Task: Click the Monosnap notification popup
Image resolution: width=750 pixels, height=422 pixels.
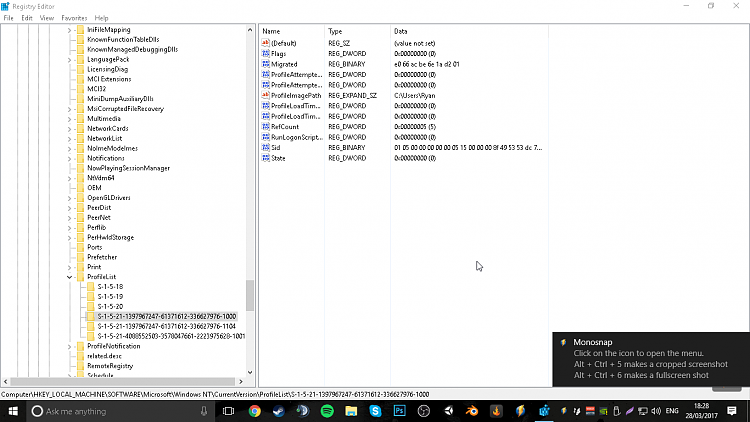Action: pos(651,359)
